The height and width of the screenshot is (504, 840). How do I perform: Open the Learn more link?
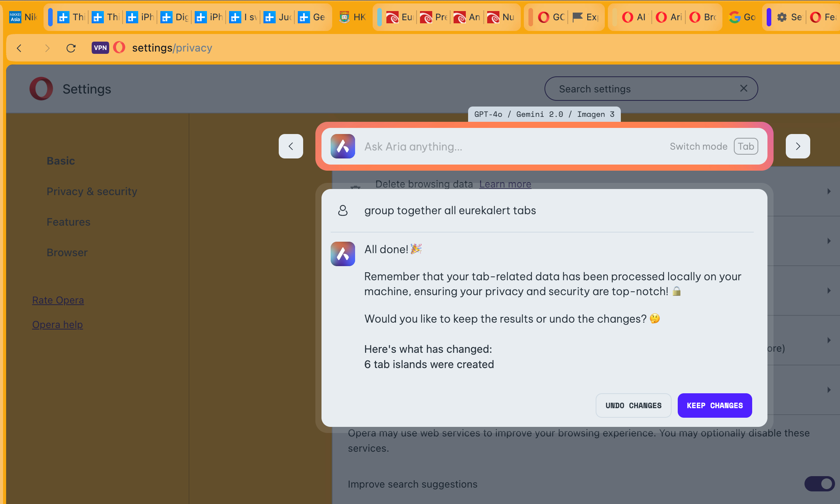(x=505, y=184)
